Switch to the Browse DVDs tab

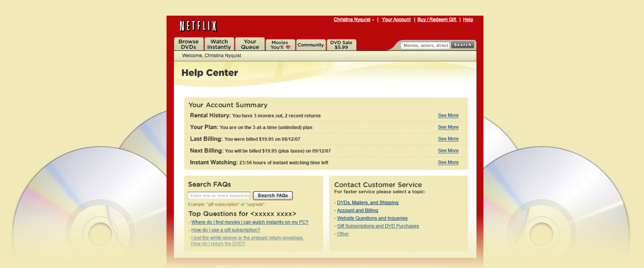(x=188, y=44)
